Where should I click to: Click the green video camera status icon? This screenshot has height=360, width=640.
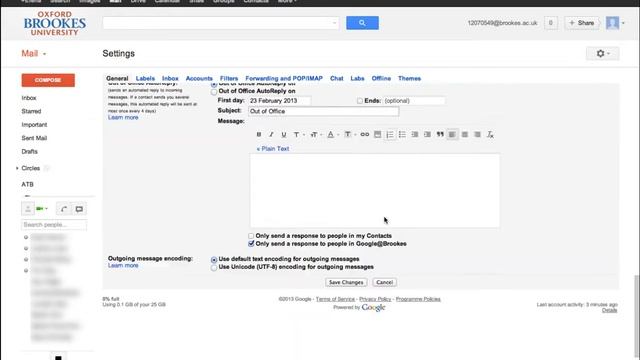[x=40, y=209]
